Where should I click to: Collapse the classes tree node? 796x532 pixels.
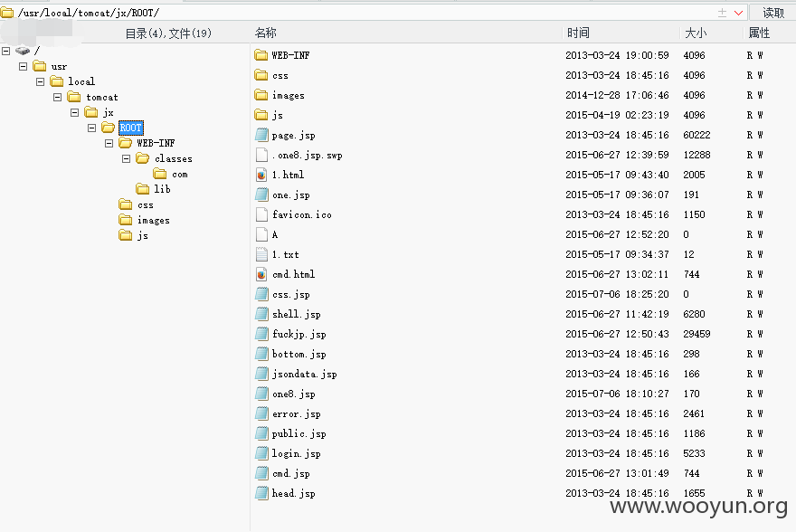coord(127,159)
